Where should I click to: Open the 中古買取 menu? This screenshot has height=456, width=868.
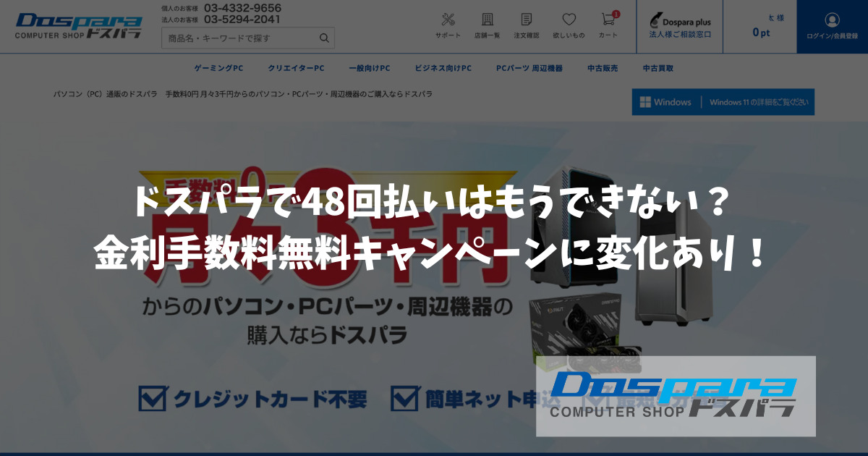tap(658, 68)
